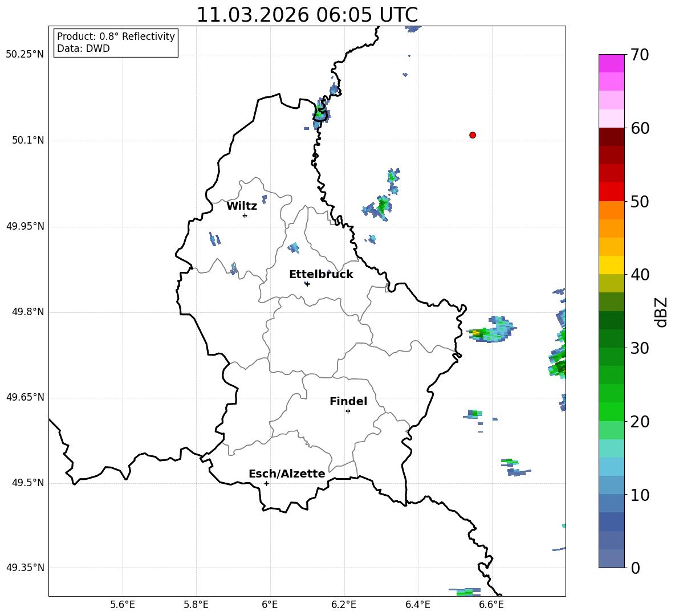The width and height of the screenshot is (675, 616).
Task: Click the Esch/Alzette cross marker
Action: tap(266, 483)
